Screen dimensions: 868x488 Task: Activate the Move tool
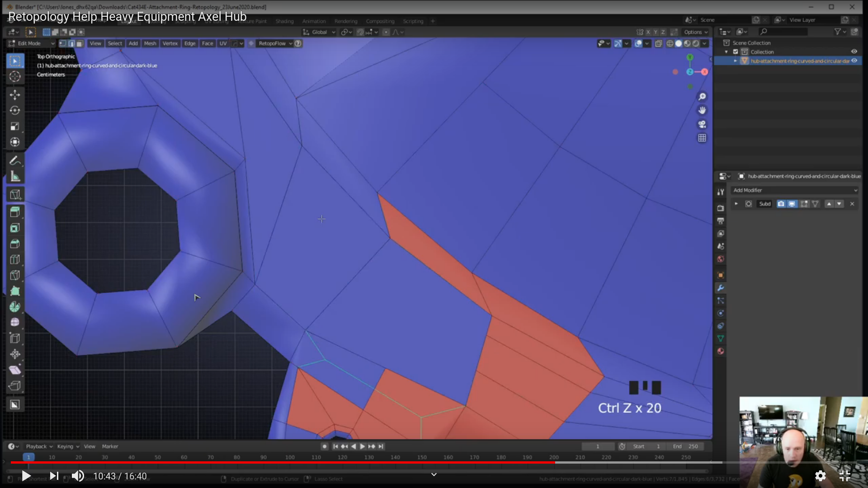15,94
